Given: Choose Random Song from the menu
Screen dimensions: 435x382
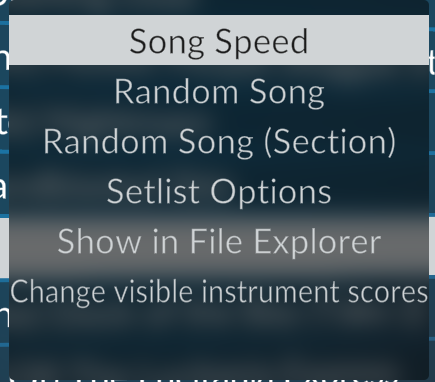Looking at the screenshot, I should 219,91.
